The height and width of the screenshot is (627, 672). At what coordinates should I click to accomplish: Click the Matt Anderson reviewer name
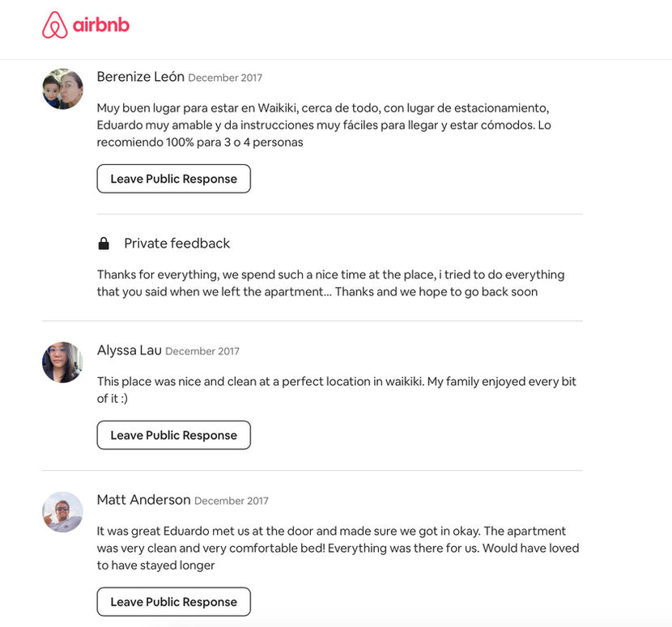point(143,500)
